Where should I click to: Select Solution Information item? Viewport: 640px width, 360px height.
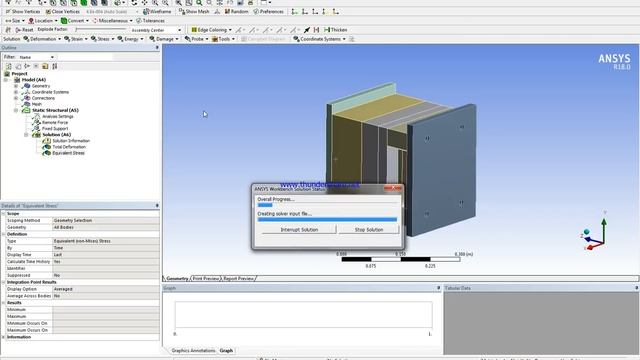tap(71, 141)
